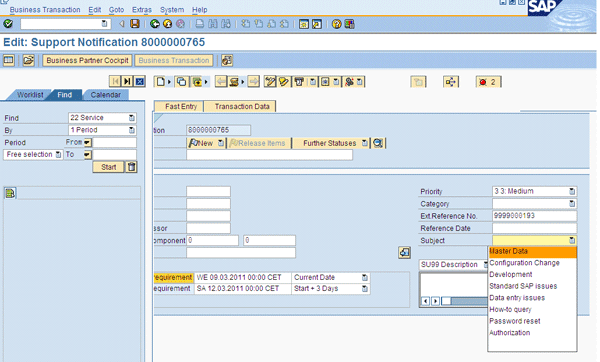This screenshot has height=362, width=600.
Task: Open the Period To date picker arrow
Action: point(88,155)
